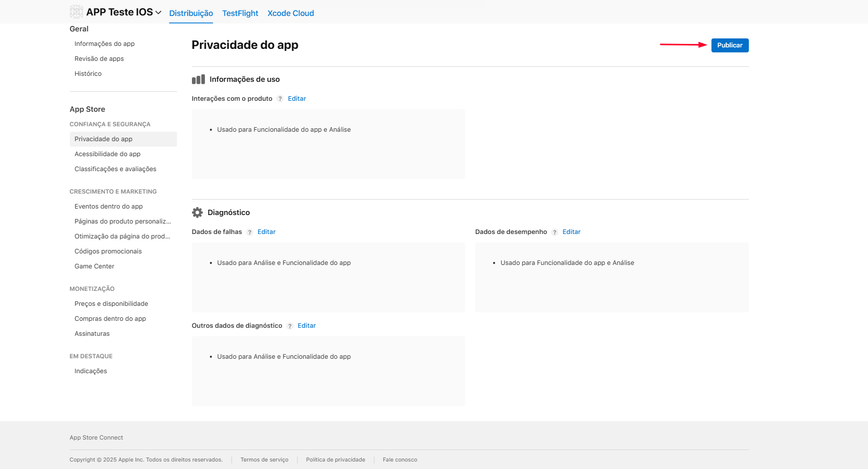Open Preços e disponibilidade page

click(111, 304)
